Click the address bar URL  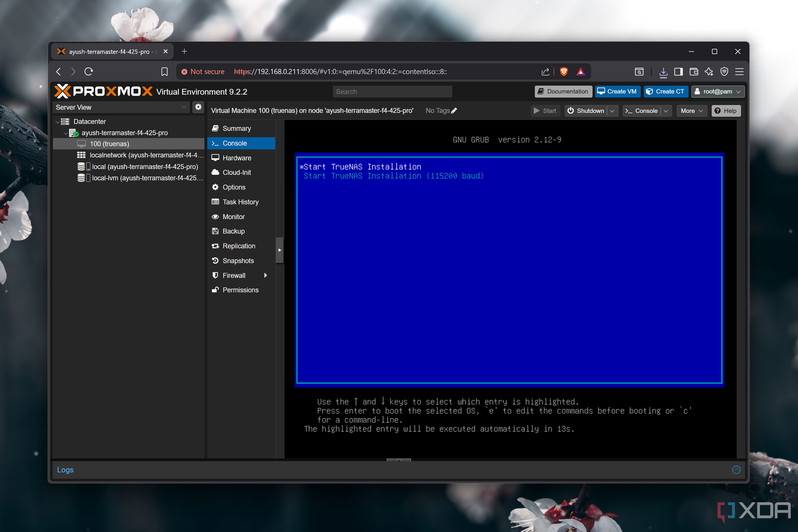(x=340, y=72)
